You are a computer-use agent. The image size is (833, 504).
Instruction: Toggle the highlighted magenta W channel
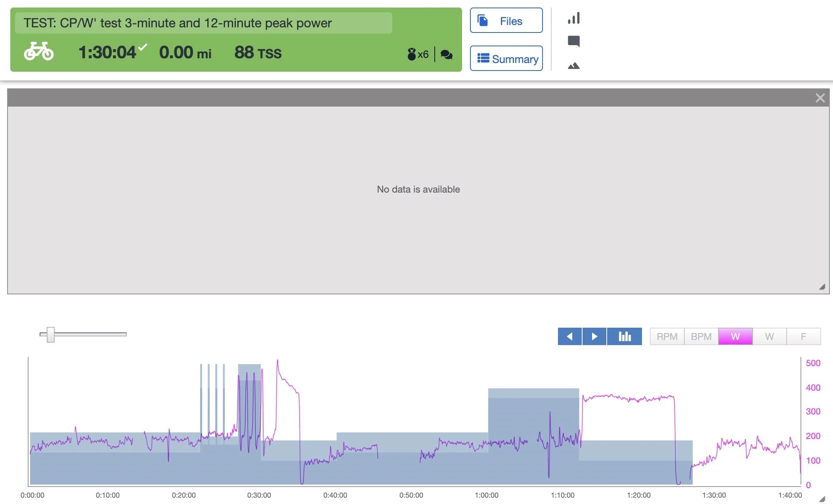(736, 336)
